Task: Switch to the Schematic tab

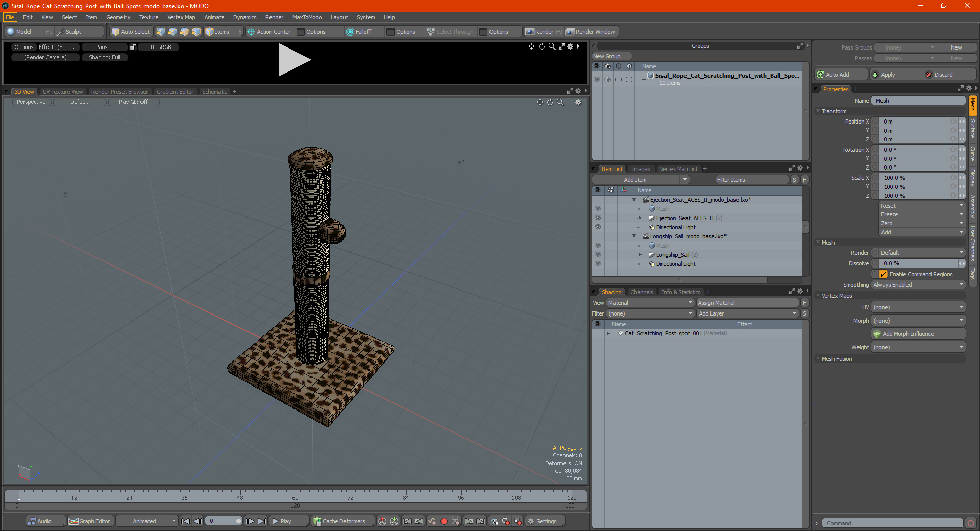Action: (x=214, y=92)
